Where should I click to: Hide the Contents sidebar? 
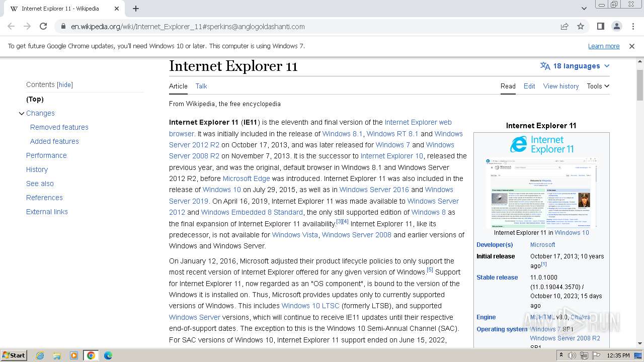65,85
